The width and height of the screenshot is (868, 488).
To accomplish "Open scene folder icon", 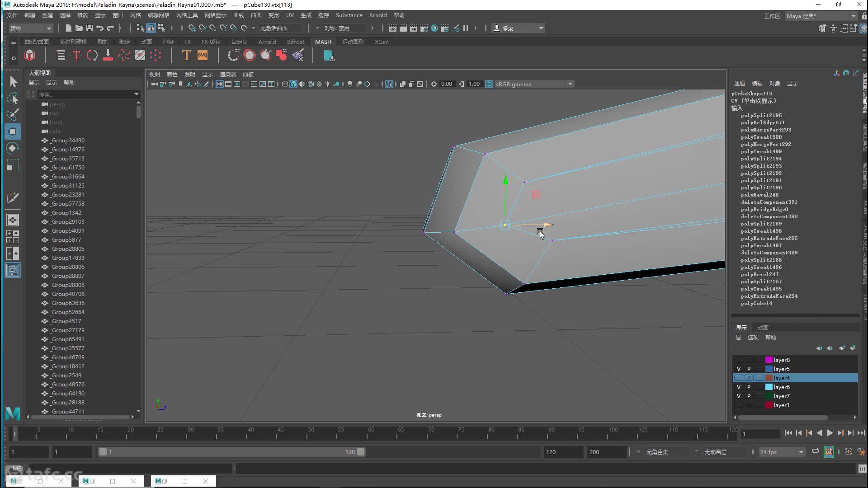I will coord(79,28).
